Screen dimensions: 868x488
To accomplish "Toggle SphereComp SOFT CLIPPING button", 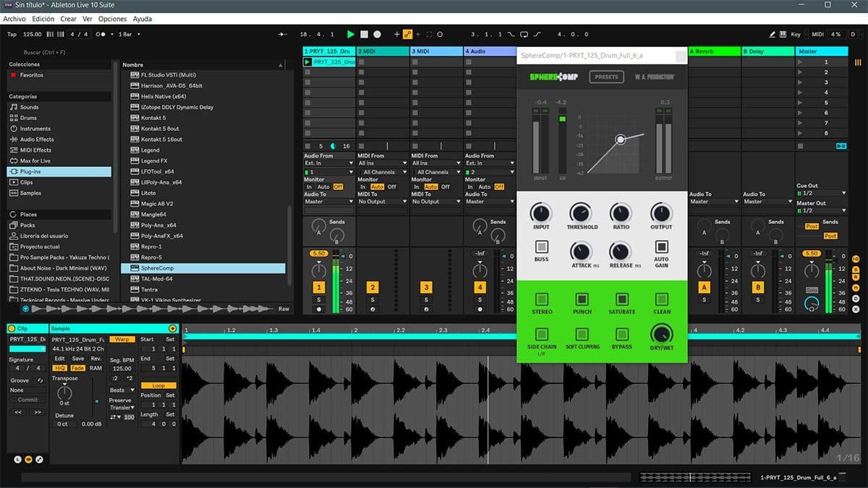I will (x=582, y=334).
